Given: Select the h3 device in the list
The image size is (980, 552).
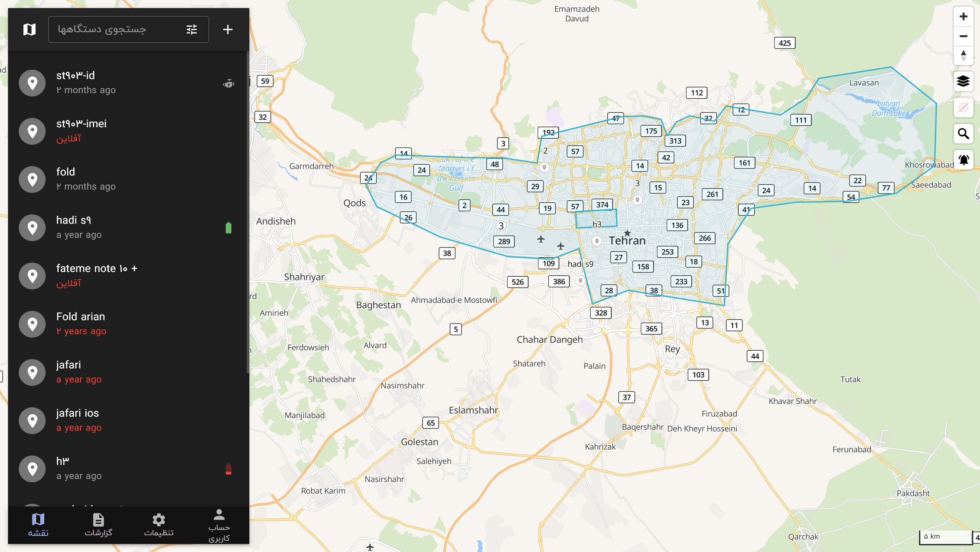Looking at the screenshot, I should tap(129, 469).
